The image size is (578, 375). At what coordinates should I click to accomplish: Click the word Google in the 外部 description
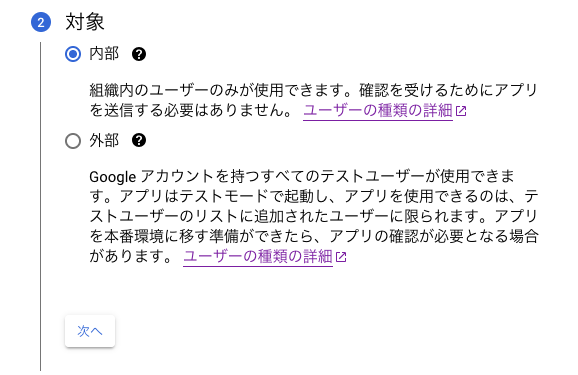click(113, 177)
